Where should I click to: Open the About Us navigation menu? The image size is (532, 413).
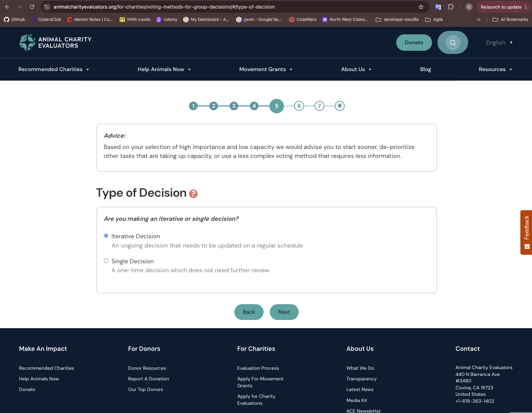click(x=356, y=69)
